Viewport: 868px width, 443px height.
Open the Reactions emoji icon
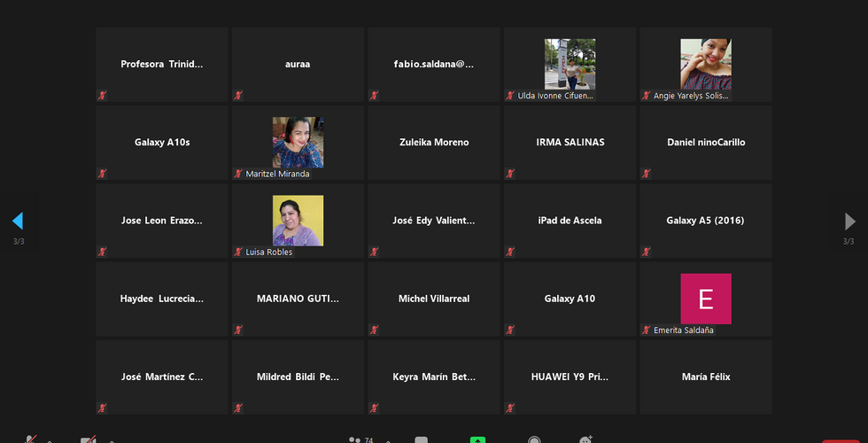(x=586, y=439)
